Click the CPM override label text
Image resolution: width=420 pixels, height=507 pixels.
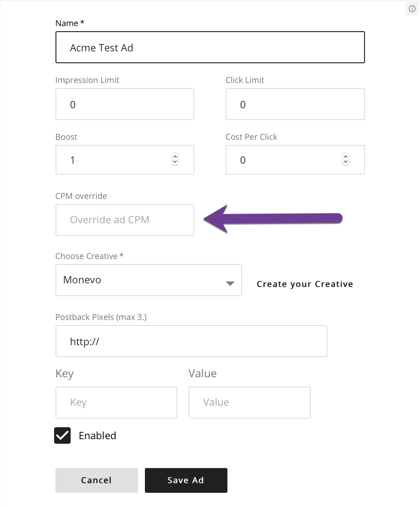[81, 196]
